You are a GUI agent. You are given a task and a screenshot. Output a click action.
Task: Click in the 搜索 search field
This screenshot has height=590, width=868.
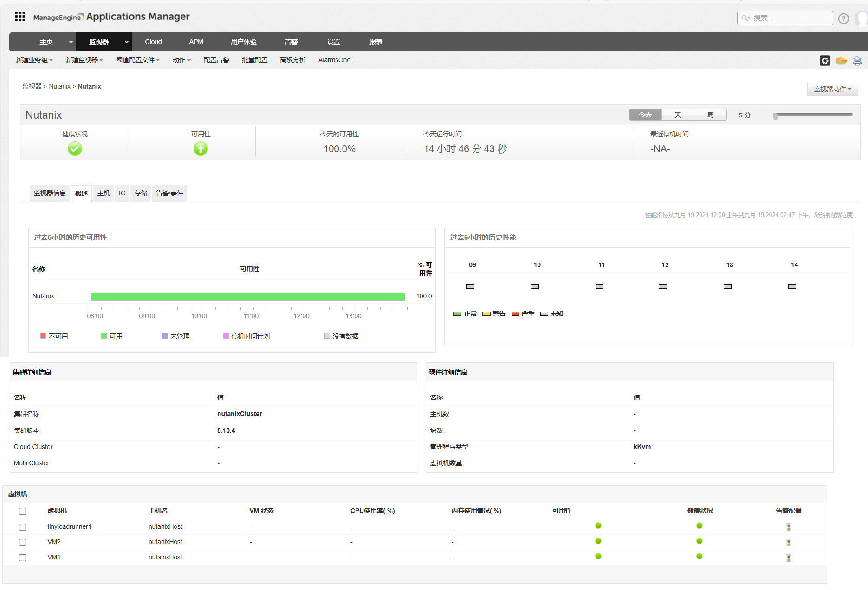point(785,18)
